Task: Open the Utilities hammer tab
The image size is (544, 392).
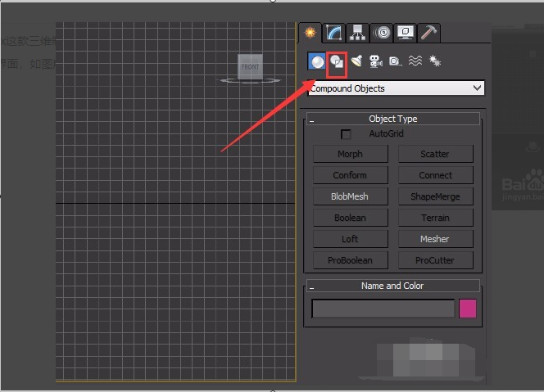Action: 428,33
